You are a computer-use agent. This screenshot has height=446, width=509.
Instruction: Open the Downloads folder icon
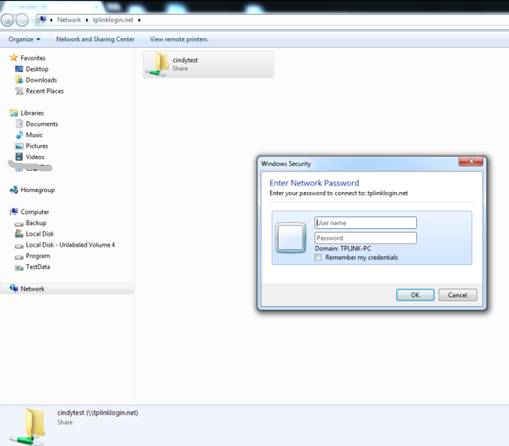(x=19, y=80)
